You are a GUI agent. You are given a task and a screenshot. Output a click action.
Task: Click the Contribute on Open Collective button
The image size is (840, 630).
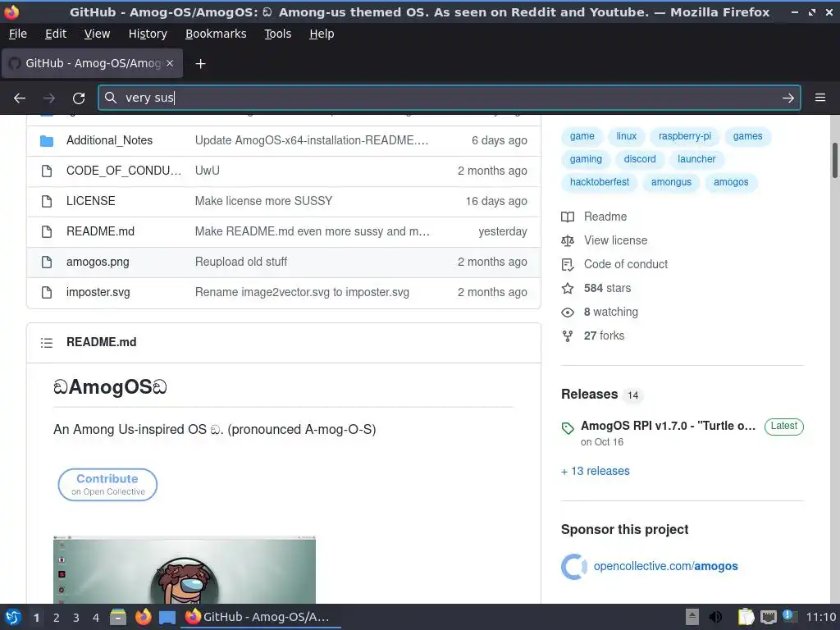tap(107, 486)
